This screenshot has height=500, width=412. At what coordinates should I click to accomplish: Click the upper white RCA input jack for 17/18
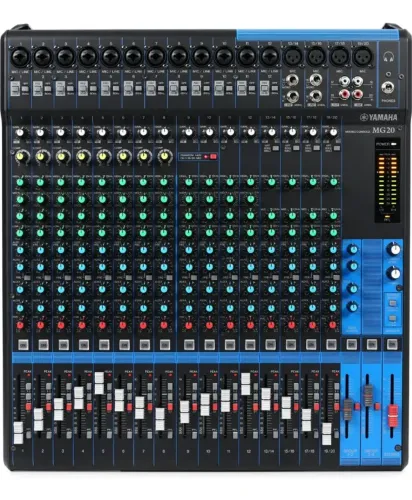click(344, 81)
